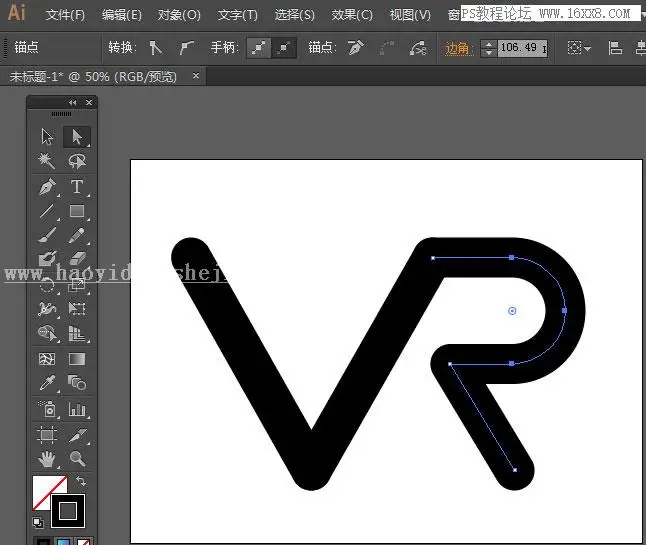The width and height of the screenshot is (646, 545).
Task: Select the Blob Brush tool
Action: (x=47, y=259)
